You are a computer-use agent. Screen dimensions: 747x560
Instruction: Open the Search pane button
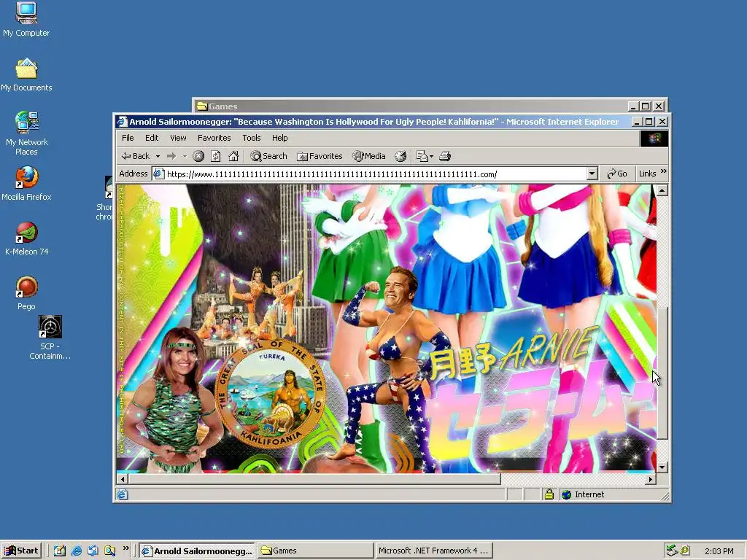268,156
